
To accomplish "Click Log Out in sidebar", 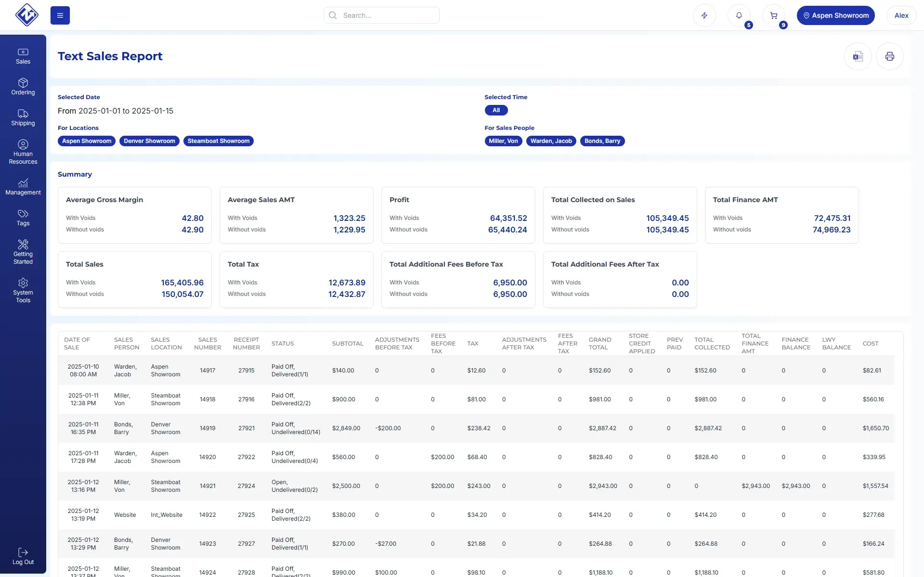I will pyautogui.click(x=23, y=556).
